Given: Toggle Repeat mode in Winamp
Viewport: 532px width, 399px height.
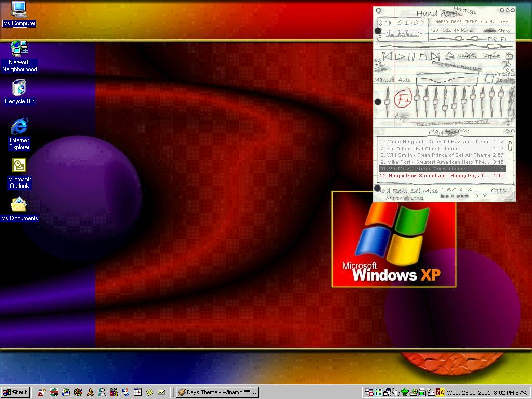Looking at the screenshot, I should (x=491, y=56).
